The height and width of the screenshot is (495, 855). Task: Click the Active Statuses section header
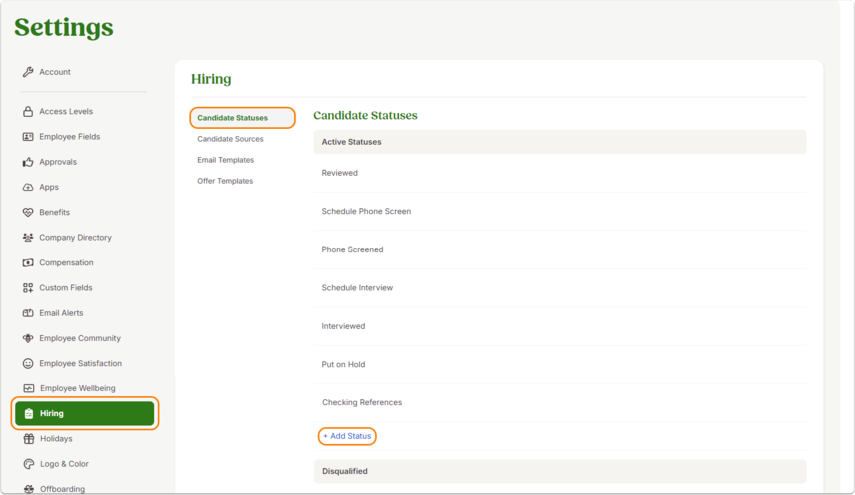pos(559,142)
